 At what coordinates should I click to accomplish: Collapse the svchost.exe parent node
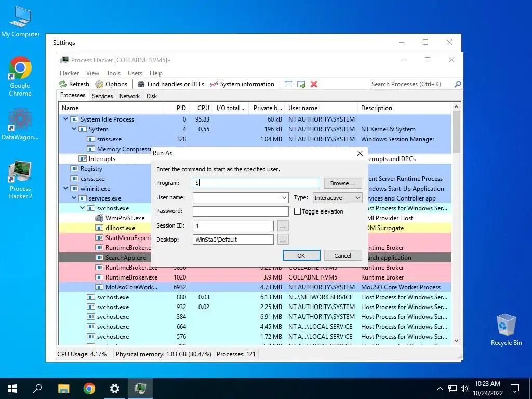pyautogui.click(x=83, y=208)
